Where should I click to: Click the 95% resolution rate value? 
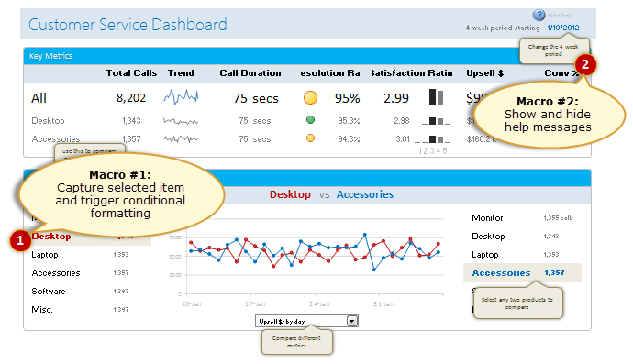pos(347,98)
